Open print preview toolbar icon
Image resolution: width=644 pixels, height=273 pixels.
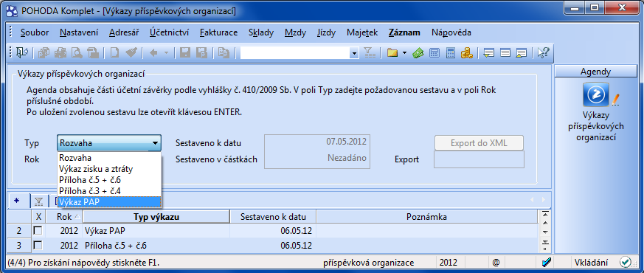(77, 53)
